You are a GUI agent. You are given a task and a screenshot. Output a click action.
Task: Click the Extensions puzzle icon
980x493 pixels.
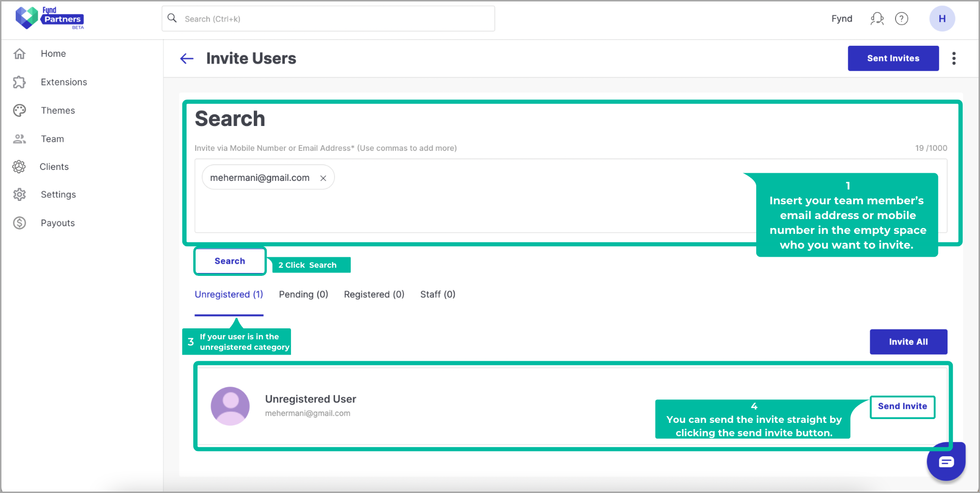[x=20, y=82]
